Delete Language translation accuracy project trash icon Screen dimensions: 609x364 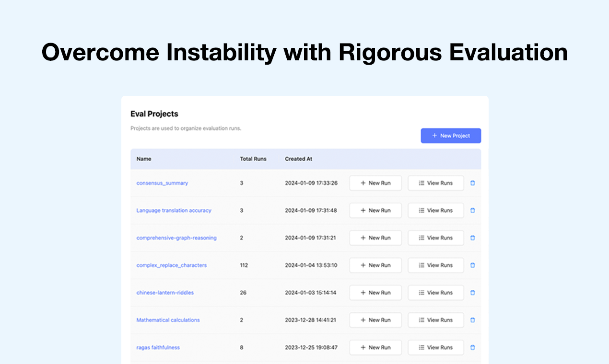coord(472,210)
